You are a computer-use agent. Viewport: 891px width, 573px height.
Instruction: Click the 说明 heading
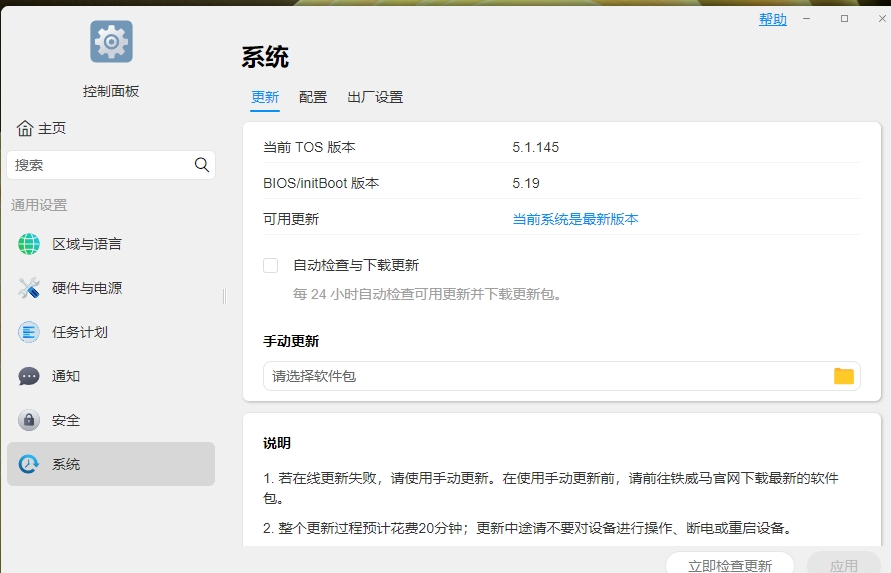[277, 443]
